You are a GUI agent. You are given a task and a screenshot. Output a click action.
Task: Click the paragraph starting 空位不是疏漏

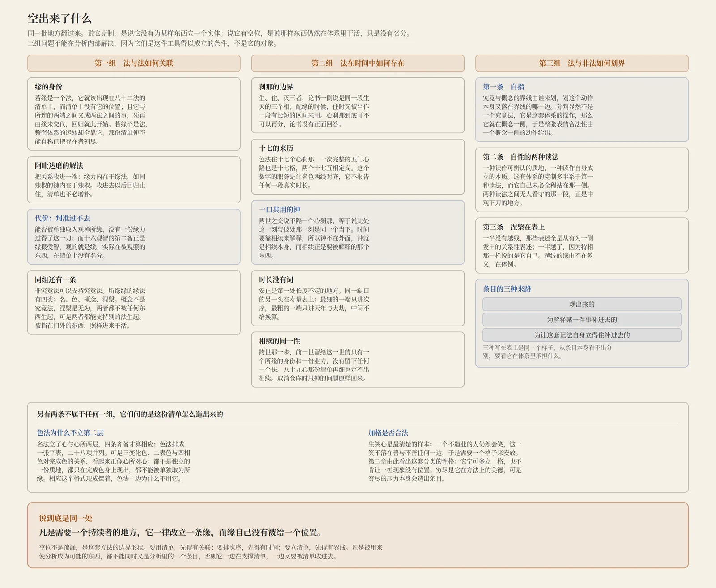[x=211, y=552]
